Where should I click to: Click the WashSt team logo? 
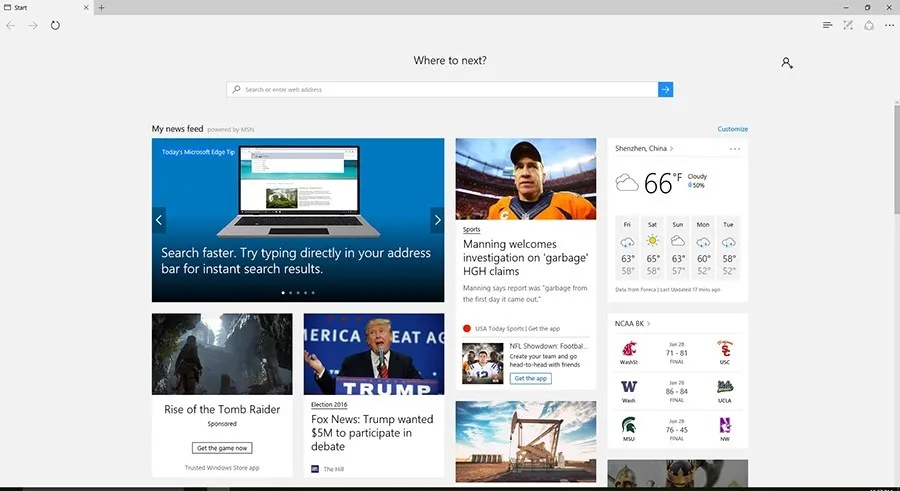pos(629,349)
